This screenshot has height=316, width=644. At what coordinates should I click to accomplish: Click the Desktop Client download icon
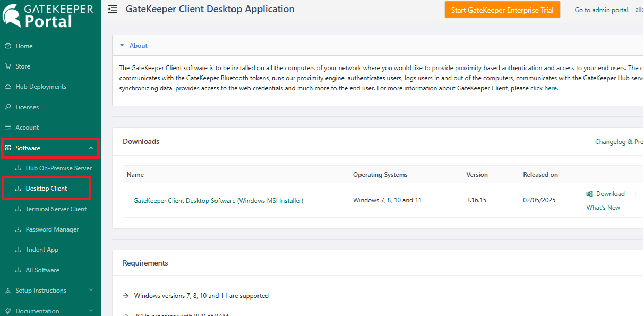point(18,189)
